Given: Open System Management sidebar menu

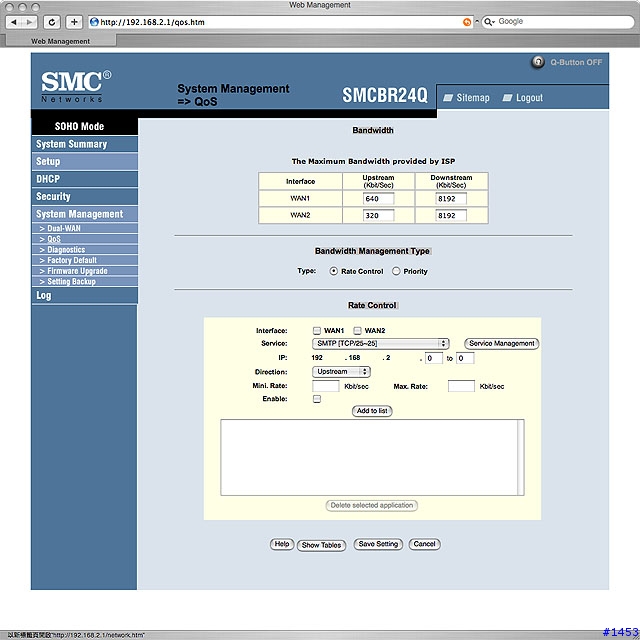Looking at the screenshot, I should (84, 214).
